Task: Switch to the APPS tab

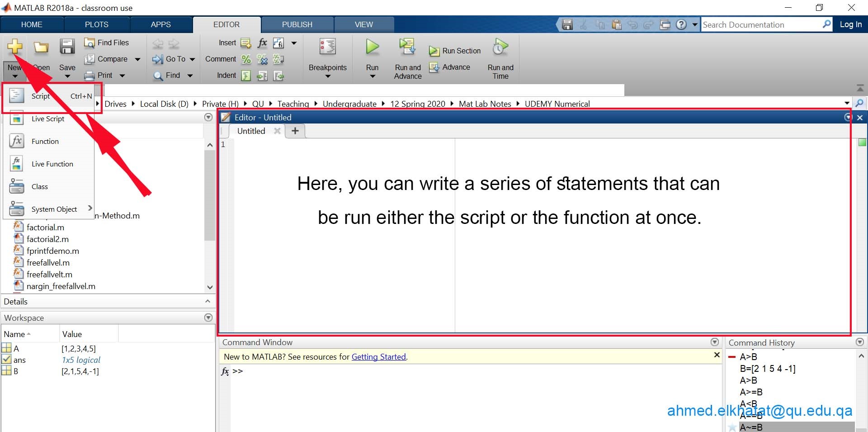Action: [161, 24]
